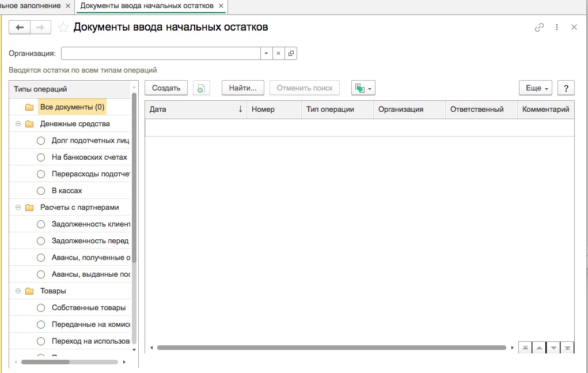Close the Начальное заполнение tab
Image resolution: width=588 pixels, height=373 pixels.
[68, 6]
